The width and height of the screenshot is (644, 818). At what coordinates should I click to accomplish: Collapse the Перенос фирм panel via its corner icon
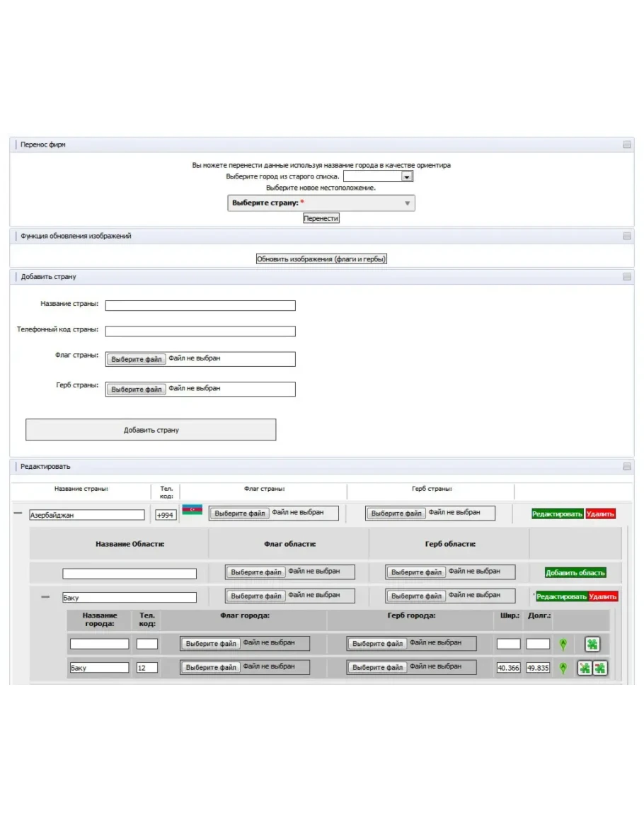coord(627,144)
